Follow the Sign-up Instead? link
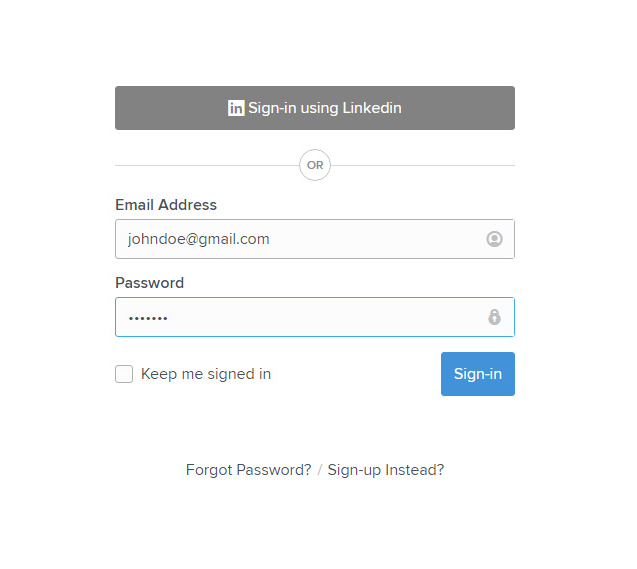The image size is (637, 569). pyautogui.click(x=386, y=470)
